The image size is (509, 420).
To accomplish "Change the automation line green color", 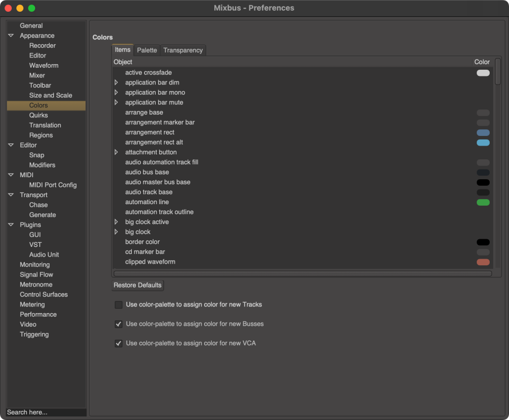I will tap(483, 202).
